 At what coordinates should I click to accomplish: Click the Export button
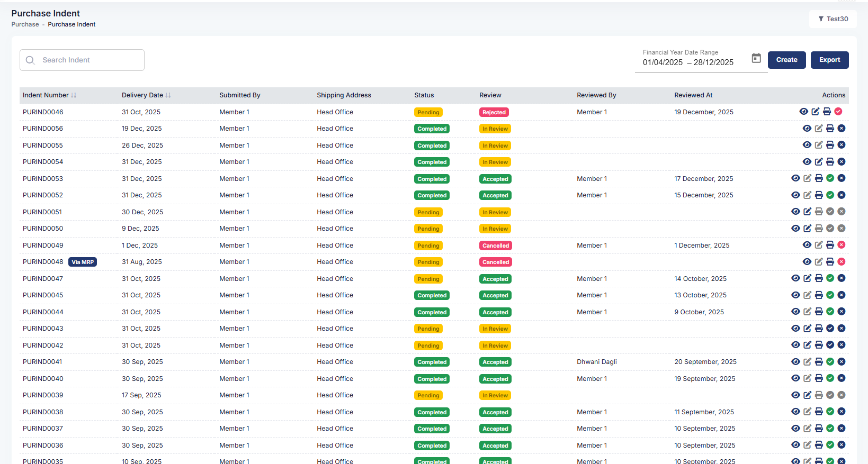click(829, 60)
